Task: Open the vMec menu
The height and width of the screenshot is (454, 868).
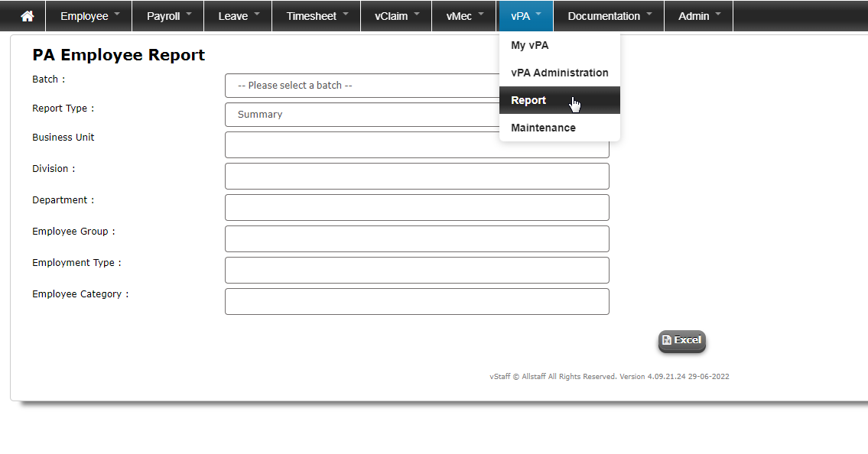Action: [464, 16]
